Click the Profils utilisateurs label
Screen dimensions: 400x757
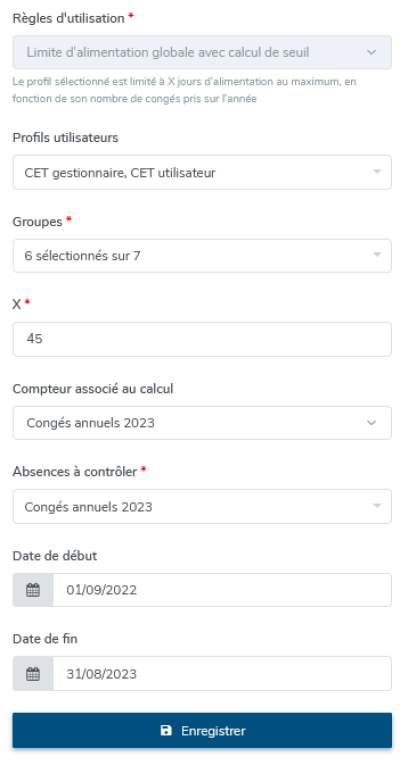(65, 138)
